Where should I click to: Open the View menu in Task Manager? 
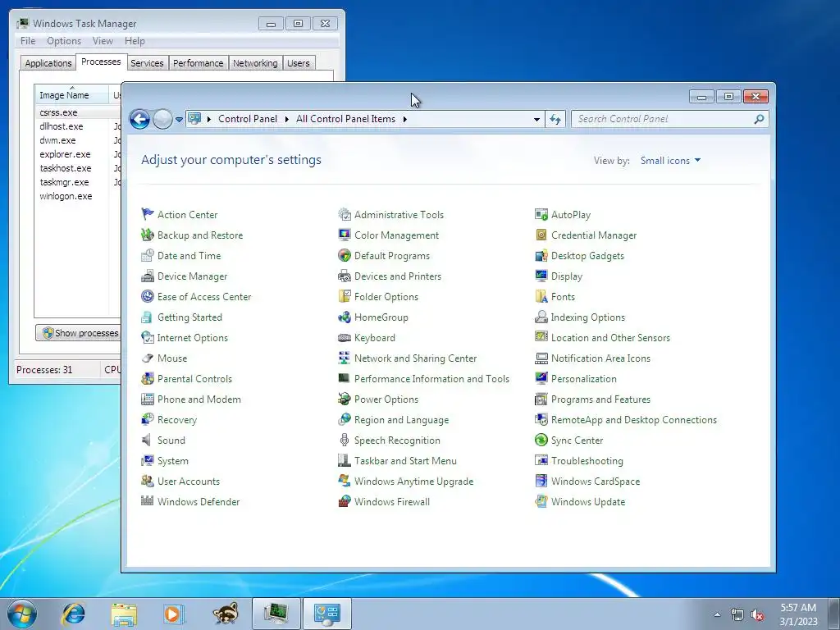[x=103, y=41]
